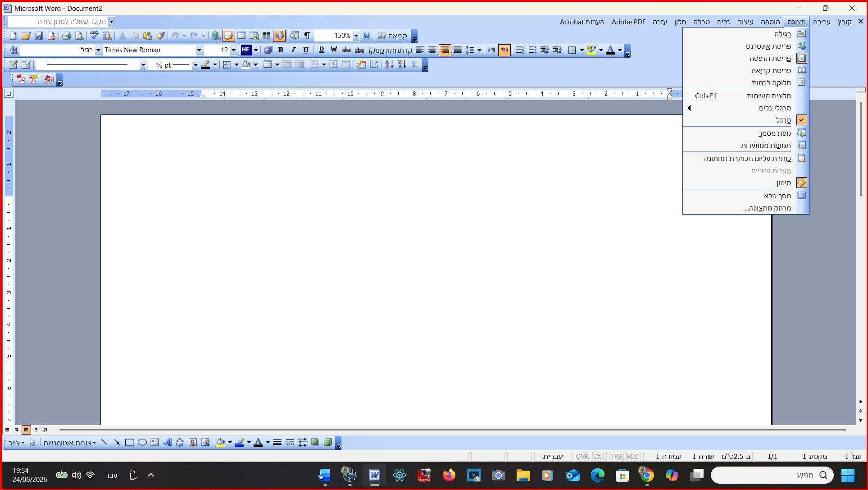Select Full Screen (מסך מלא) menu item
Viewport: 868px width, 490px height.
(746, 196)
